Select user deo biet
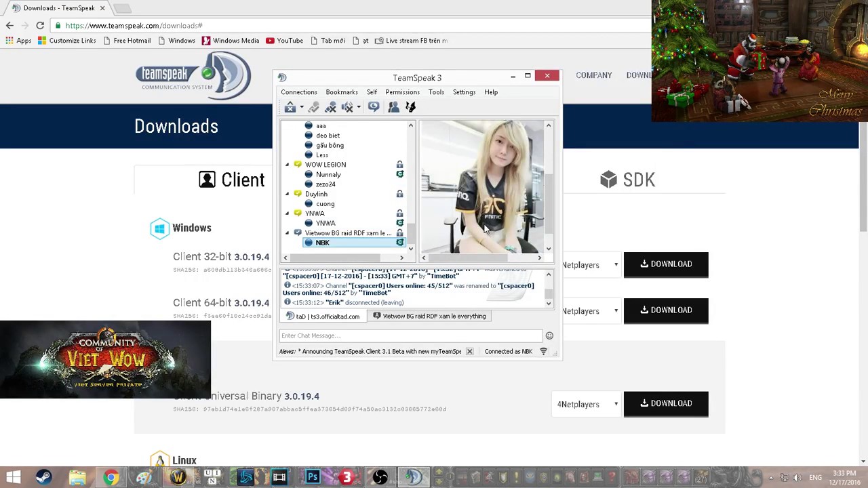Screen dimensions: 868x488 pos(328,136)
